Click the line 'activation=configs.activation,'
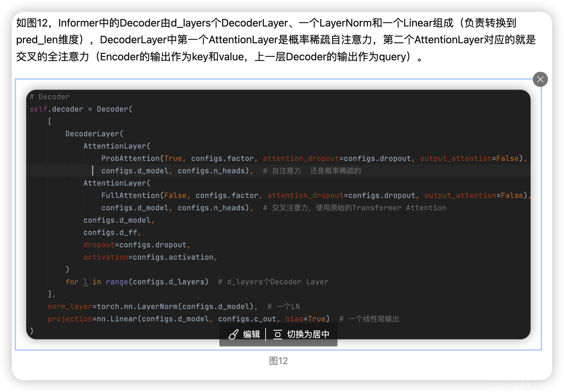The image size is (564, 392). (150, 257)
